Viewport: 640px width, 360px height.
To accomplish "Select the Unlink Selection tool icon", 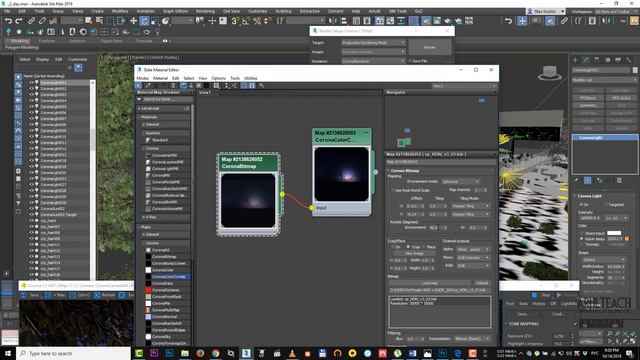I will click(42, 20).
